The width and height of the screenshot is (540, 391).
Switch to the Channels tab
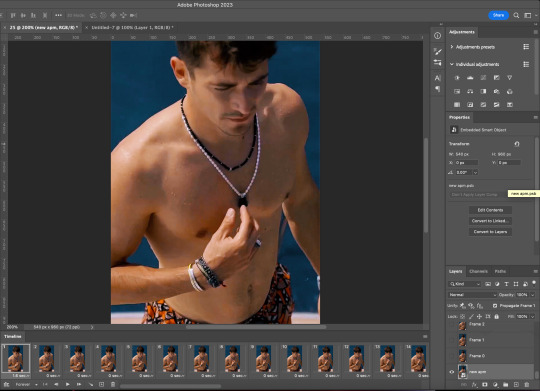tap(478, 271)
